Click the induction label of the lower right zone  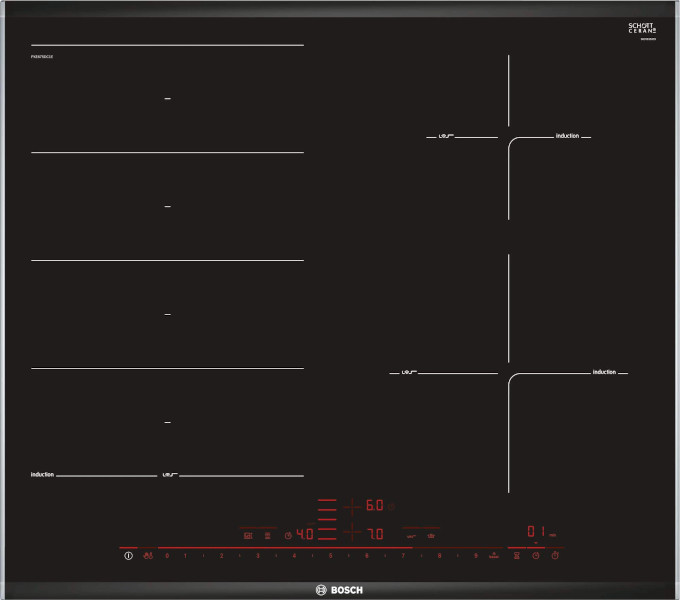point(604,372)
